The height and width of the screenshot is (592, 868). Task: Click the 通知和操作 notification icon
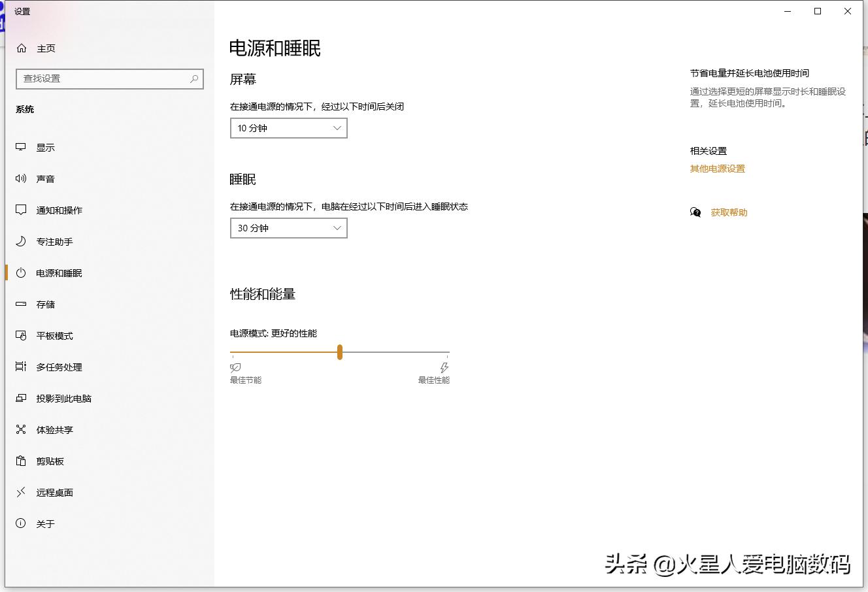22,210
